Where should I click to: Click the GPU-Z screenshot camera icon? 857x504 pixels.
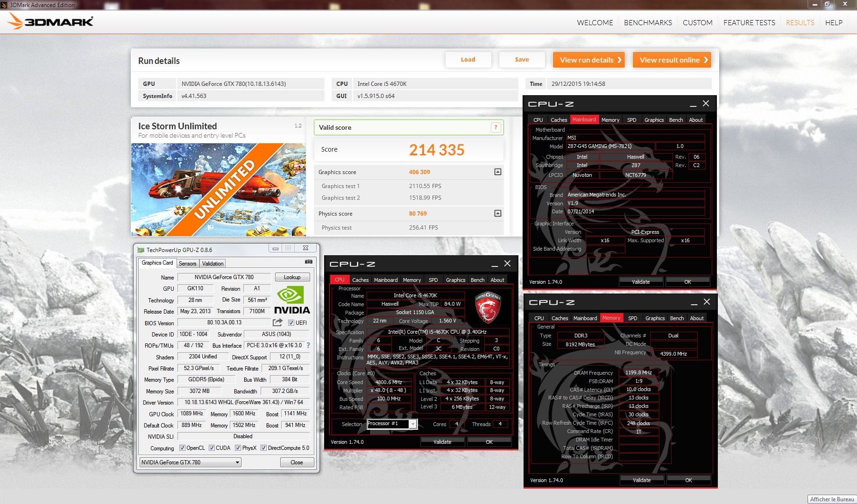point(308,262)
